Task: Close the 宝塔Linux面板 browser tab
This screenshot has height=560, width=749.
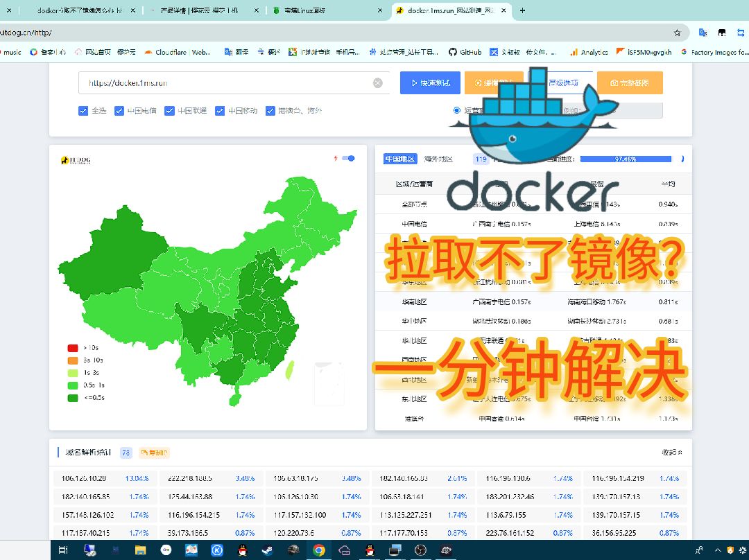Action: (x=380, y=10)
